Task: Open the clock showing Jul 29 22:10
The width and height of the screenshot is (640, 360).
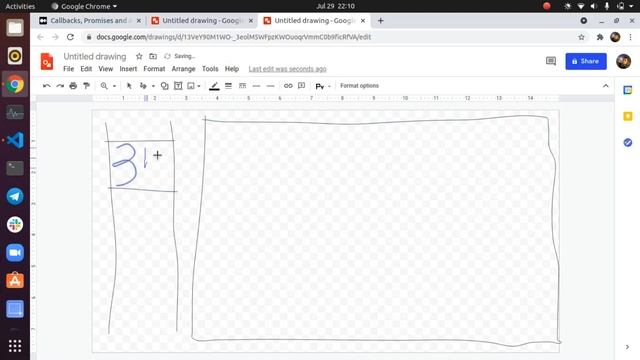Action: (x=336, y=6)
